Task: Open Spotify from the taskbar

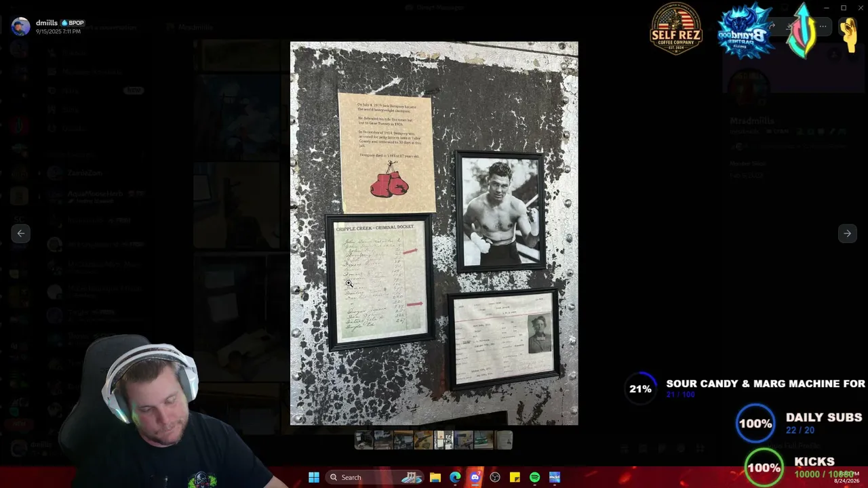Action: (x=534, y=477)
